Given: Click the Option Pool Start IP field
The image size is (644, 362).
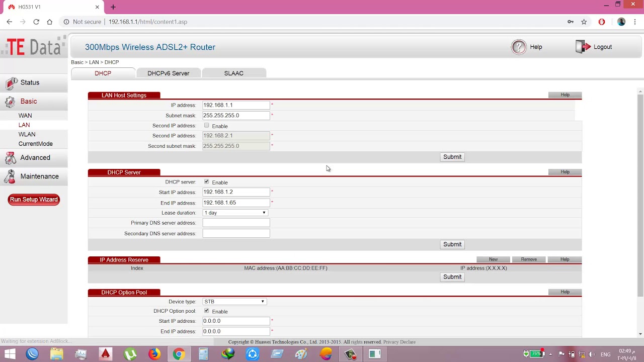Looking at the screenshot, I should click(236, 321).
